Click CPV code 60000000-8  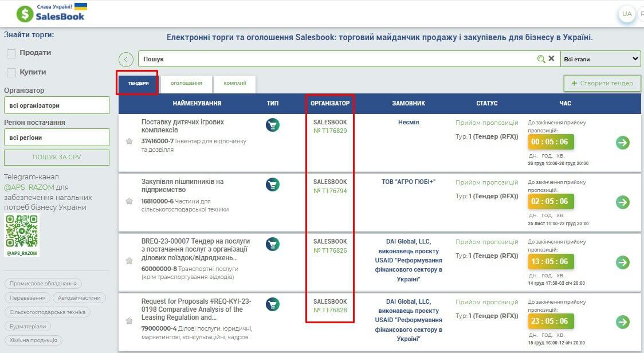(x=159, y=269)
